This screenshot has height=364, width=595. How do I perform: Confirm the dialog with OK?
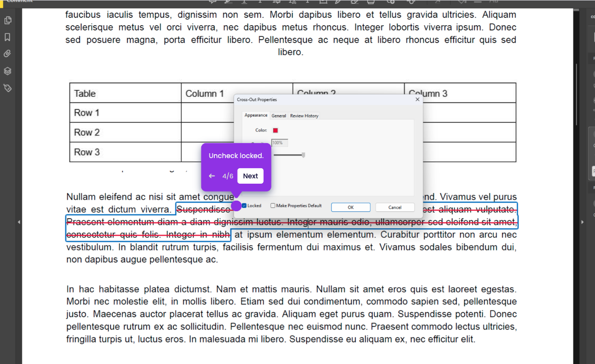point(351,207)
